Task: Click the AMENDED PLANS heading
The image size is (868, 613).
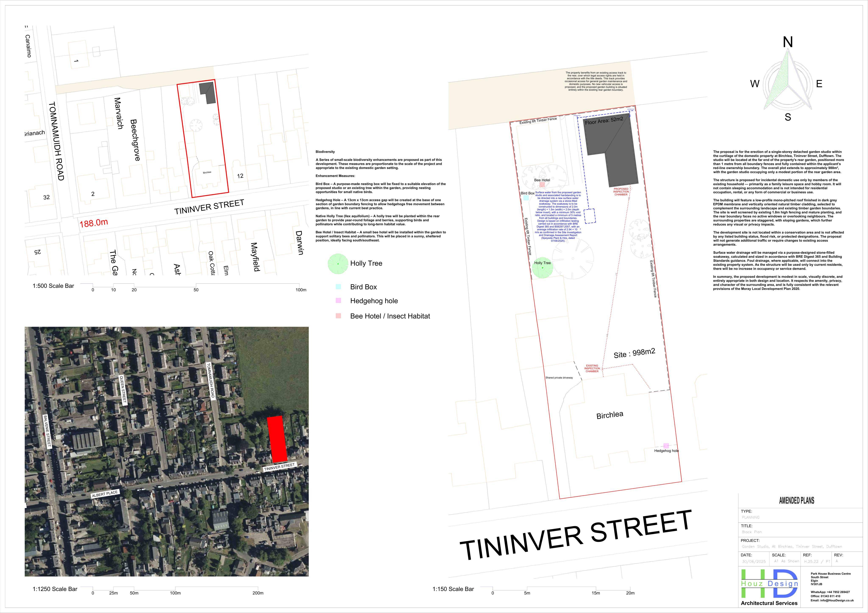Action: (x=797, y=500)
